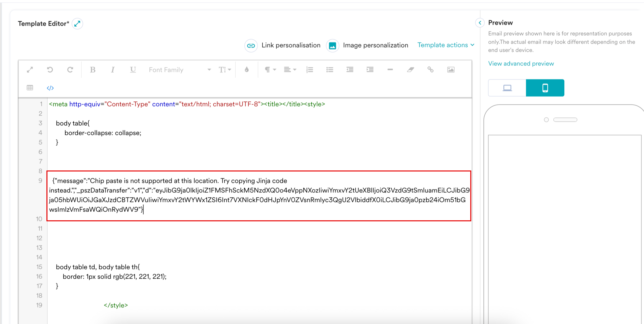The image size is (644, 324).
Task: Toggle code view with the </> icon
Action: click(50, 88)
